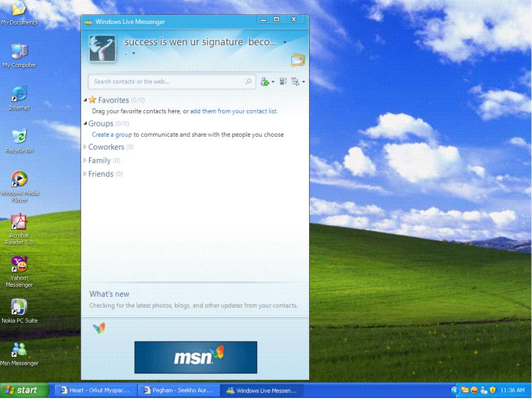Select the Windows Media Player desktop icon
The width and height of the screenshot is (532, 399).
(x=19, y=187)
